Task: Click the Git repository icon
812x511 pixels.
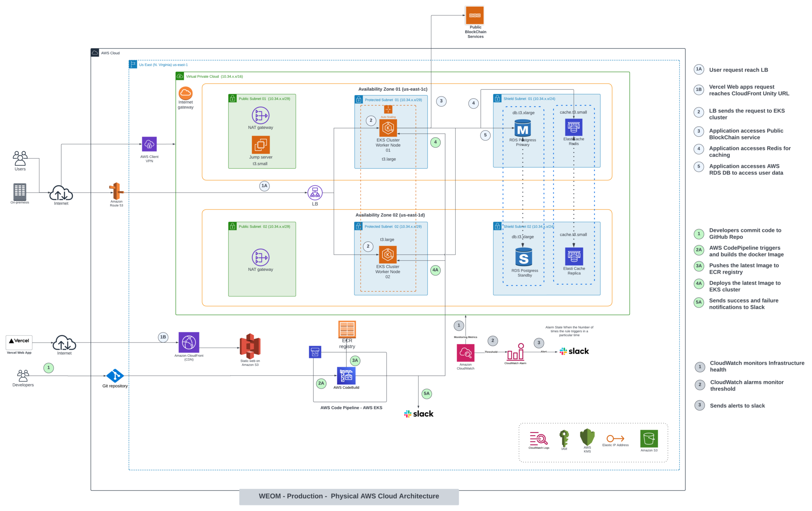Action: click(x=115, y=375)
